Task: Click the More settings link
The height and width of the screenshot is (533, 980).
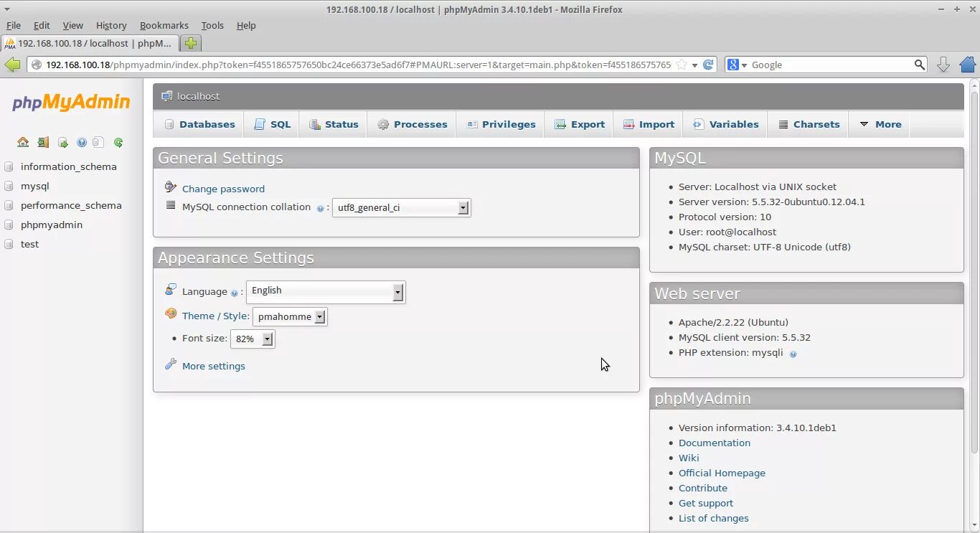Action: tap(214, 366)
